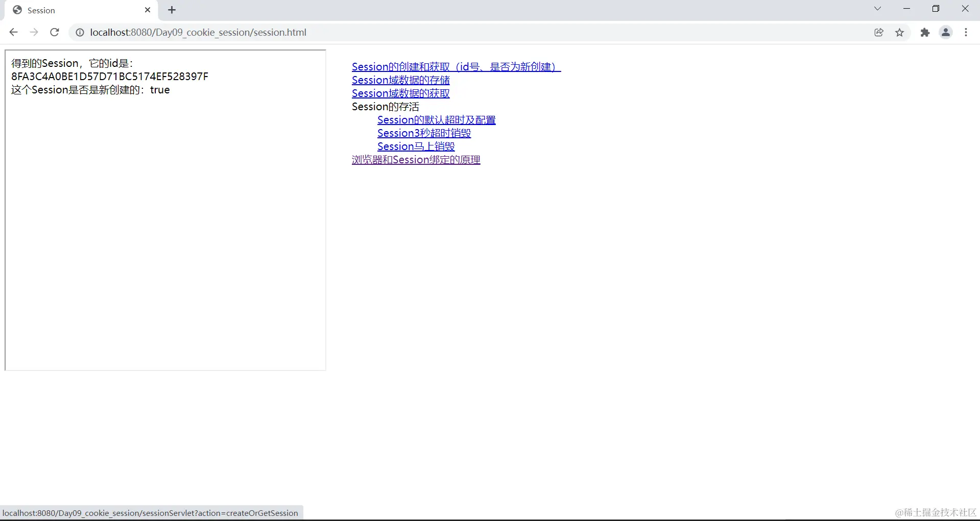Open link Session的默认超时及配置

(x=437, y=120)
